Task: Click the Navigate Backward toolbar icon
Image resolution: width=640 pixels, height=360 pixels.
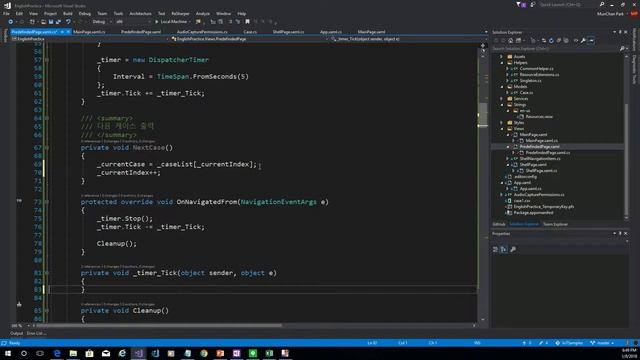Action: click(x=11, y=22)
